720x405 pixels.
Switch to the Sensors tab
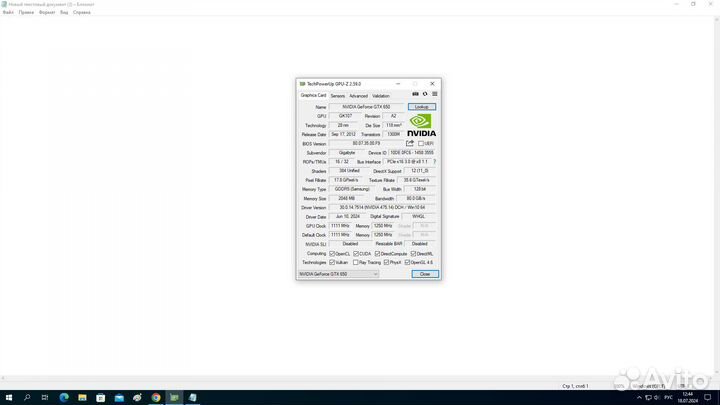(338, 96)
